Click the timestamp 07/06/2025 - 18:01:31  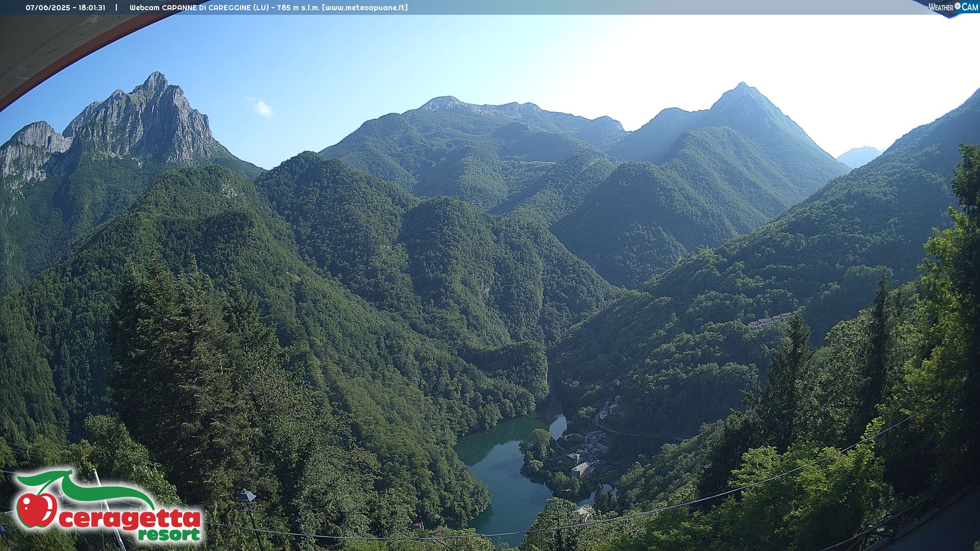pyautogui.click(x=65, y=8)
